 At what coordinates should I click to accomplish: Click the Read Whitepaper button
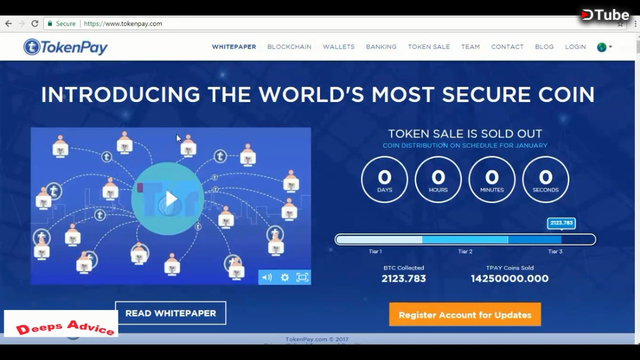click(x=171, y=313)
